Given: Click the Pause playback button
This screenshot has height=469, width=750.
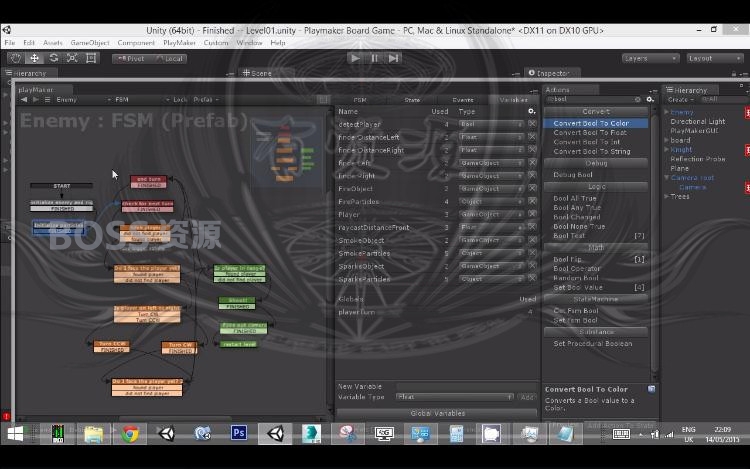Looking at the screenshot, I should (374, 58).
